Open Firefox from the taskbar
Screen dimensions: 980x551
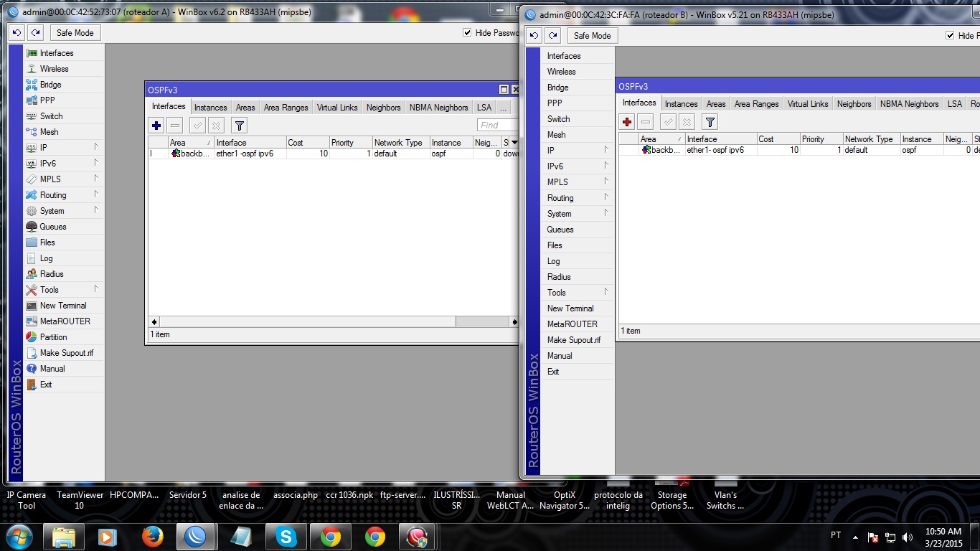152,537
